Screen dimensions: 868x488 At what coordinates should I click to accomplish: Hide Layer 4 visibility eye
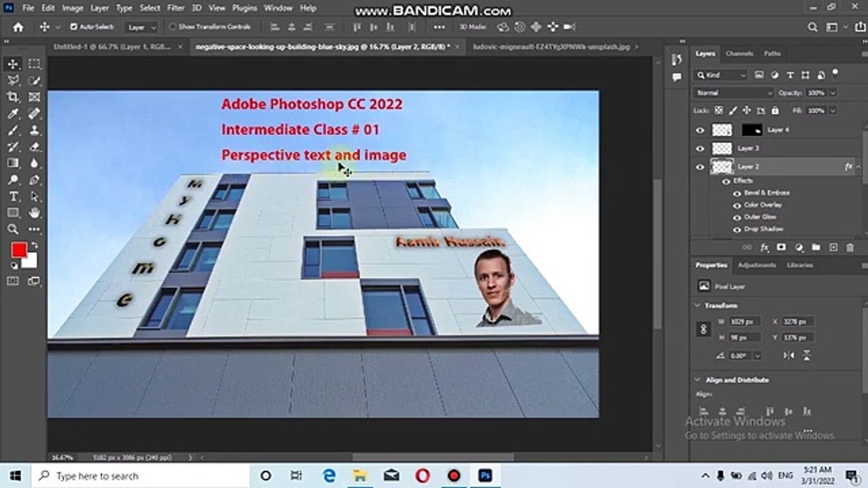click(700, 130)
